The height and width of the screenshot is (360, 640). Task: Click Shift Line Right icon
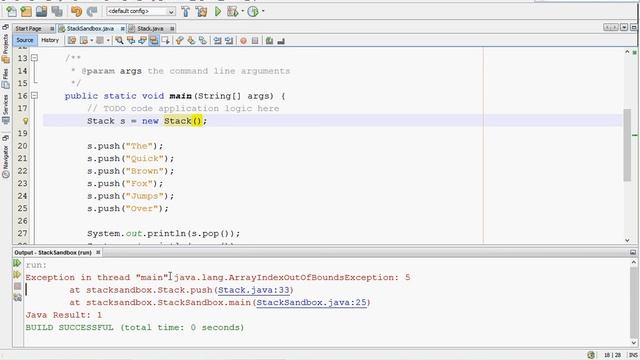[x=229, y=40]
